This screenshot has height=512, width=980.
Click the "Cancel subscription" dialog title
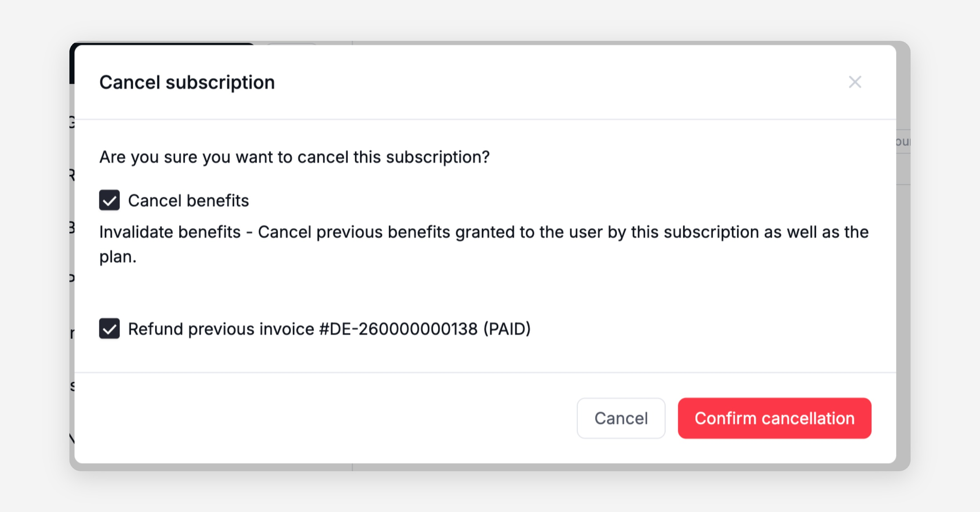tap(187, 82)
